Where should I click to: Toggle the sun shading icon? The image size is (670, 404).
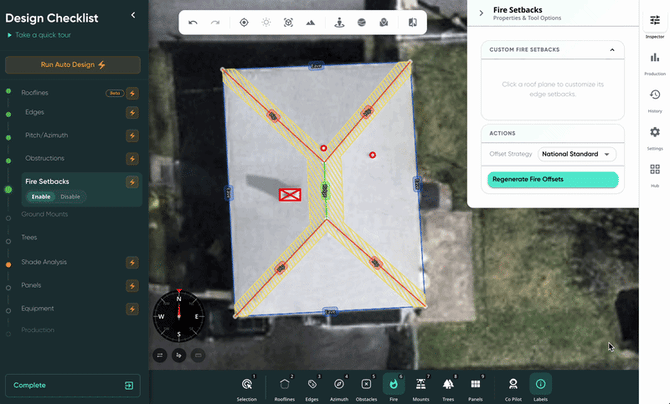pos(266,23)
